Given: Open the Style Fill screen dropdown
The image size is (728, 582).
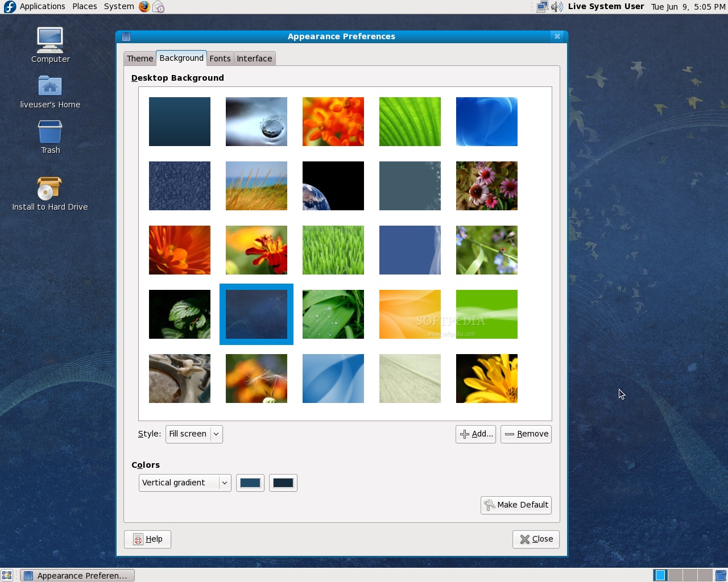Looking at the screenshot, I should [x=194, y=434].
